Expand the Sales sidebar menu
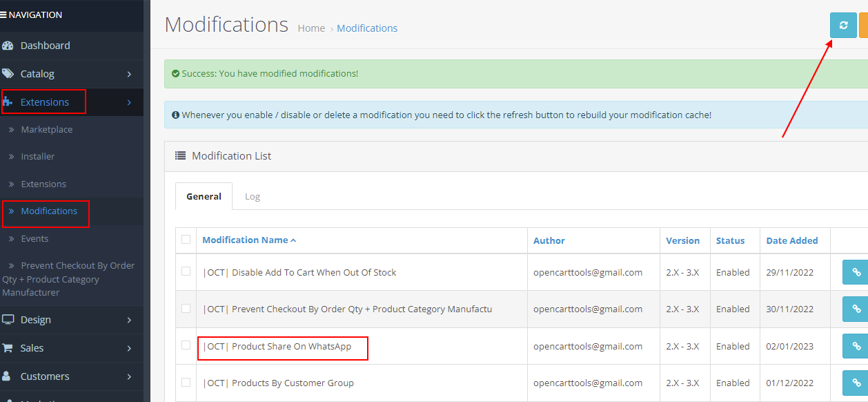 pos(32,348)
